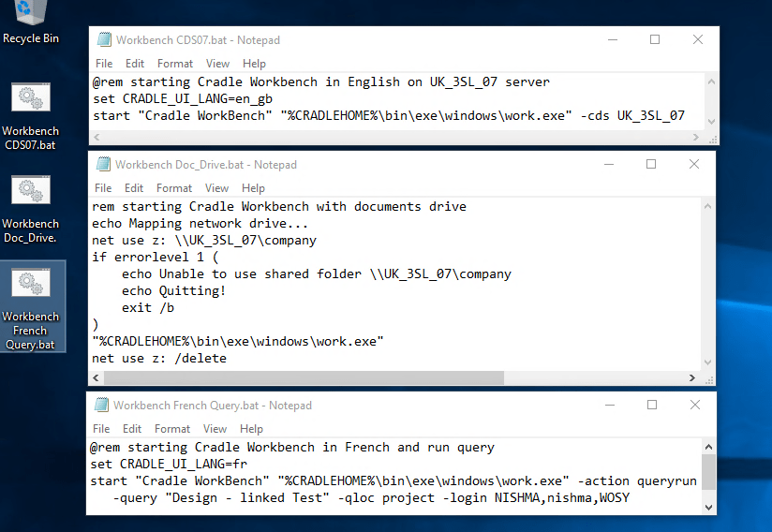772x532 pixels.
Task: Open Edit menu in CDS07.bat Notepad
Action: [134, 64]
